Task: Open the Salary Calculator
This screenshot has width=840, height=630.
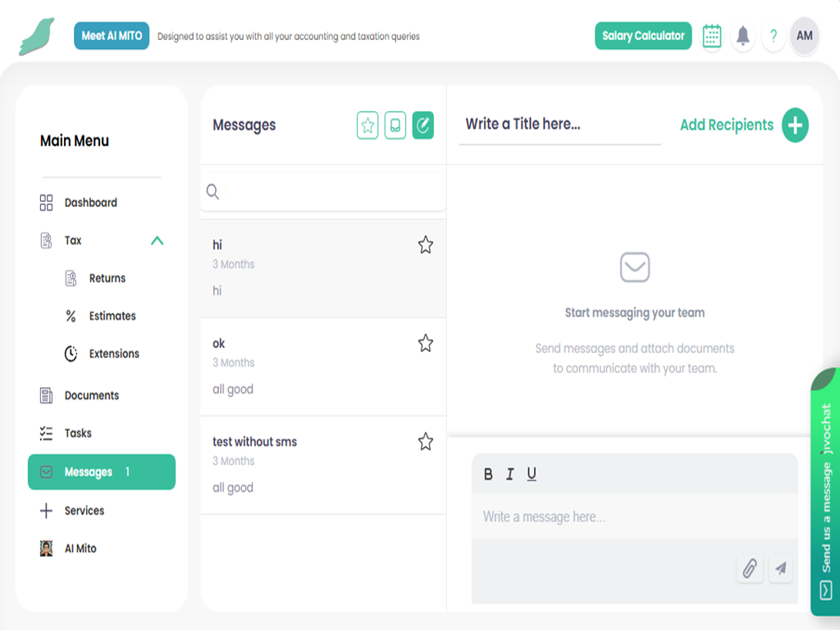Action: pos(643,36)
